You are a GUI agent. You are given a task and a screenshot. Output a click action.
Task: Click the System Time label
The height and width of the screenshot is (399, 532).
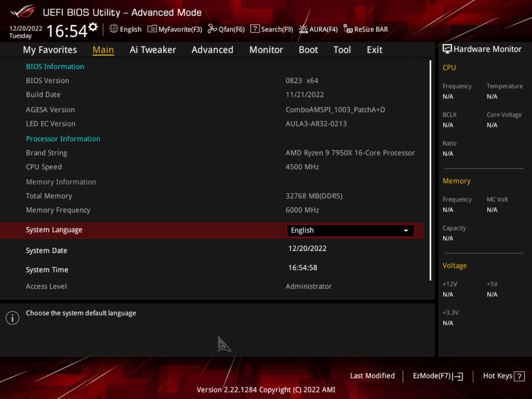(47, 270)
